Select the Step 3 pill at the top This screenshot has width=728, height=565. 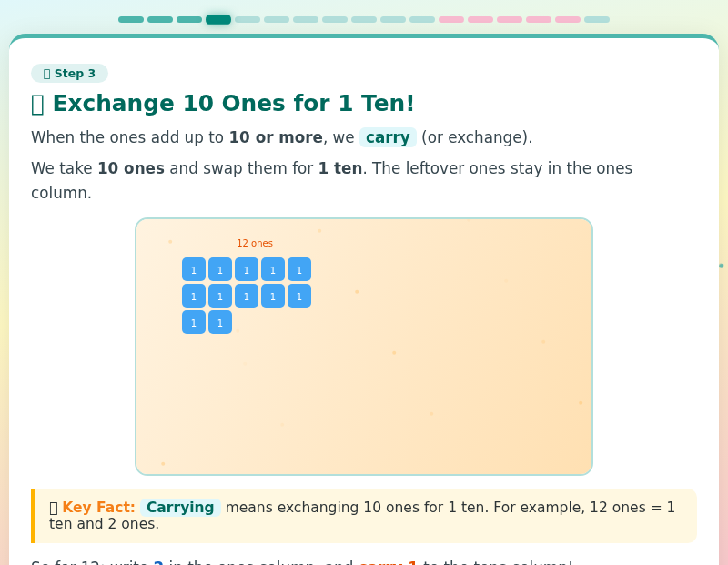(x=69, y=74)
